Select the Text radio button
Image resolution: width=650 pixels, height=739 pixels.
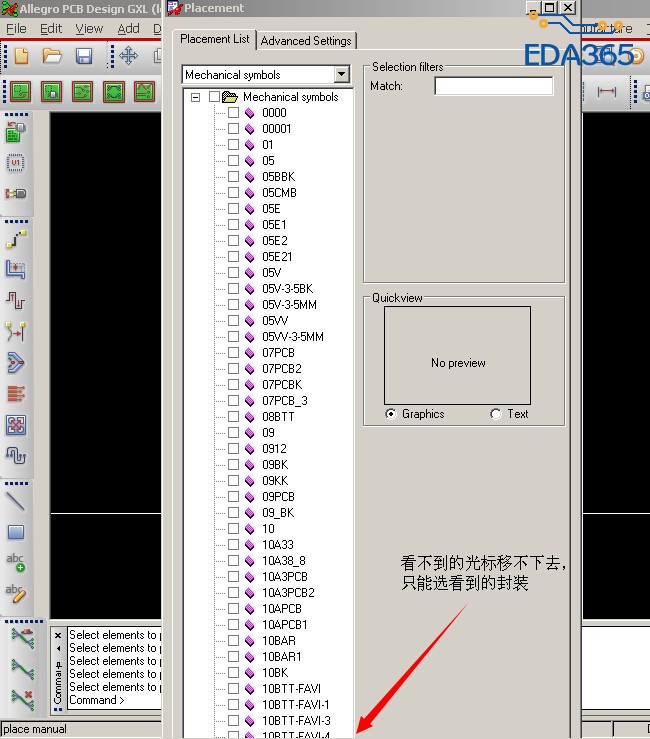click(495, 414)
